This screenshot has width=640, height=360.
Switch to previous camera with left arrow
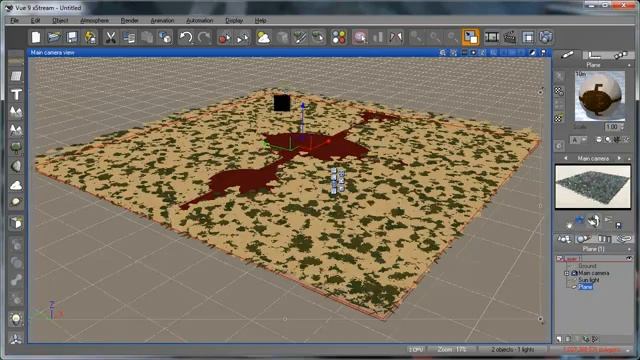click(x=566, y=158)
